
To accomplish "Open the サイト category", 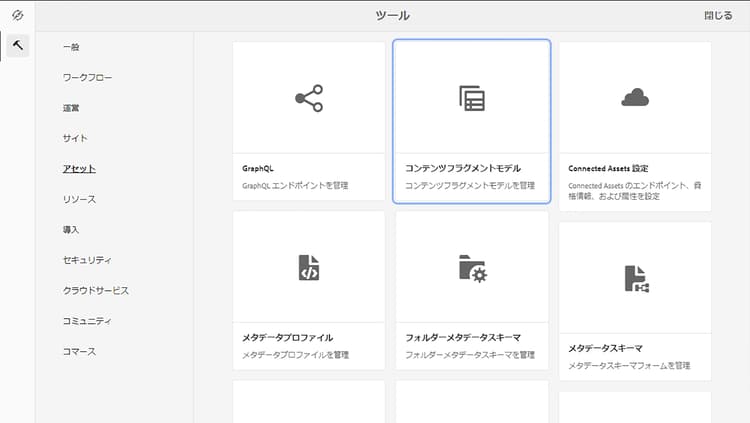I will [x=75, y=138].
